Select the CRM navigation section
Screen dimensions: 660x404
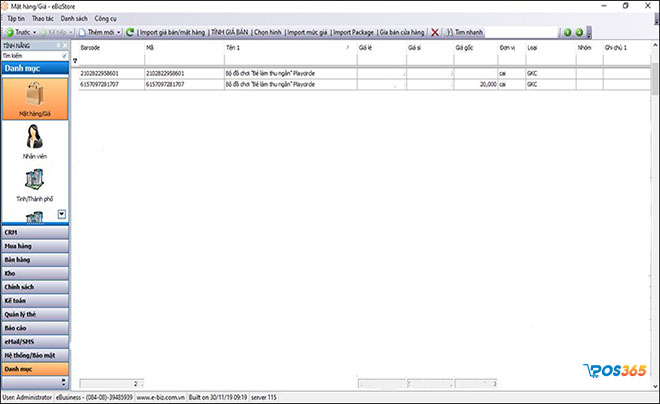[x=35, y=232]
